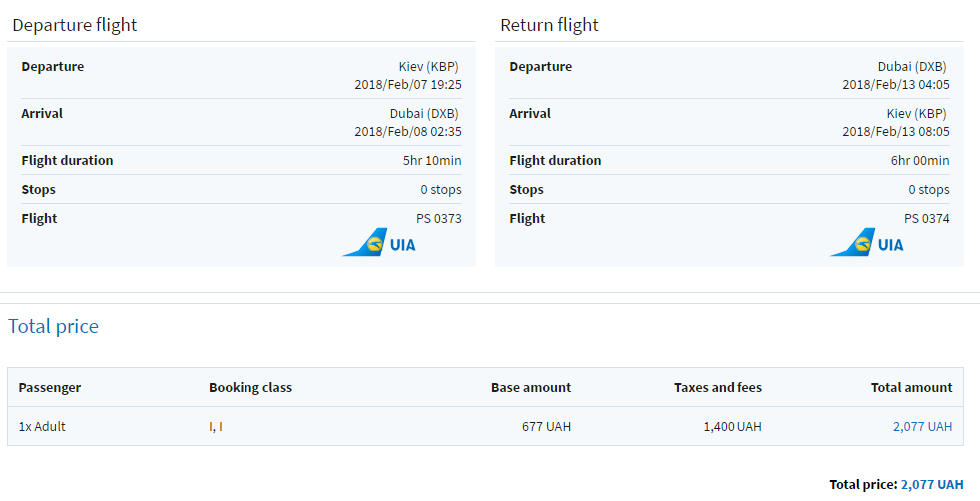
Task: Click the Passenger column header
Action: click(x=50, y=387)
